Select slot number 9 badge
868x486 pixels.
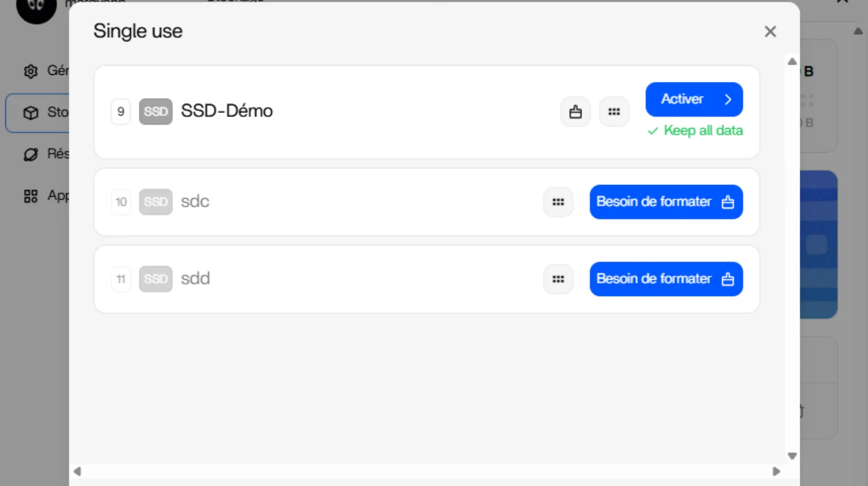point(120,112)
